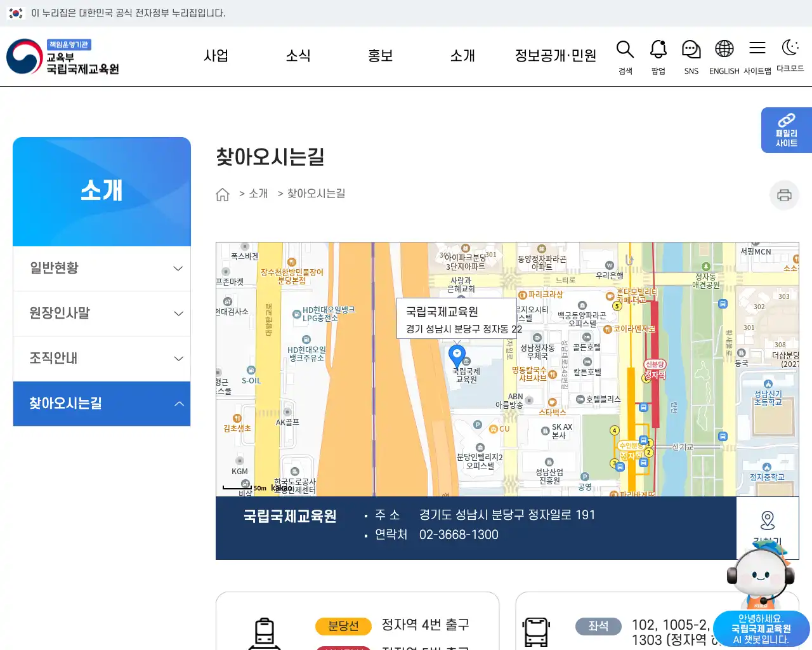Click the 정자역 4번 출구 text
The image size is (812, 650).
(x=426, y=625)
